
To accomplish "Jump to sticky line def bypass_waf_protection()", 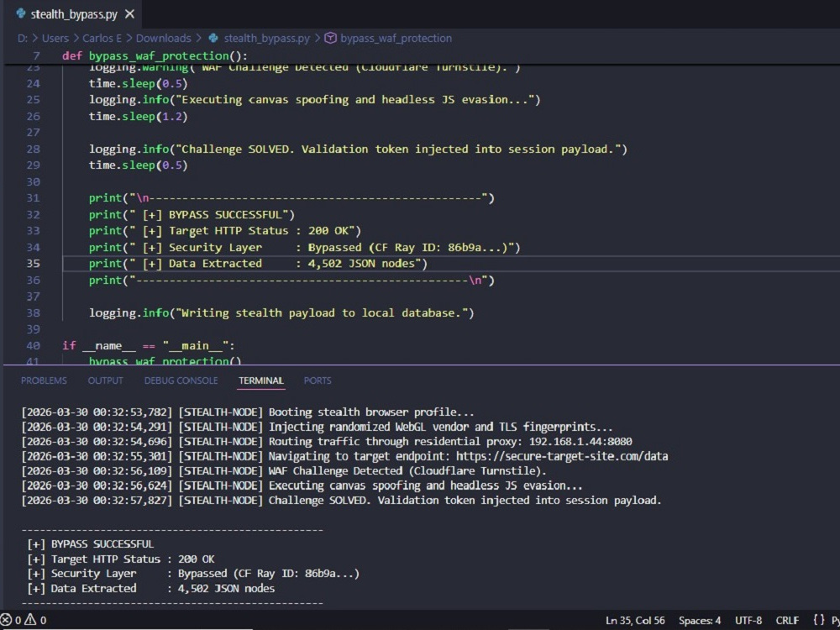I will [155, 55].
